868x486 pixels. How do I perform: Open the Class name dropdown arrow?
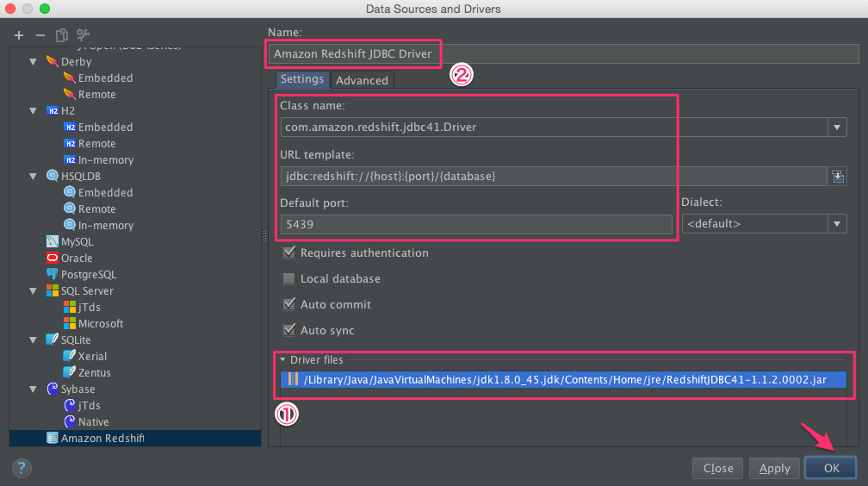click(837, 128)
